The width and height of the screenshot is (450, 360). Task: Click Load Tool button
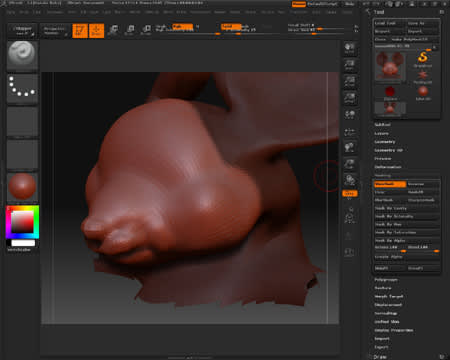tap(389, 23)
